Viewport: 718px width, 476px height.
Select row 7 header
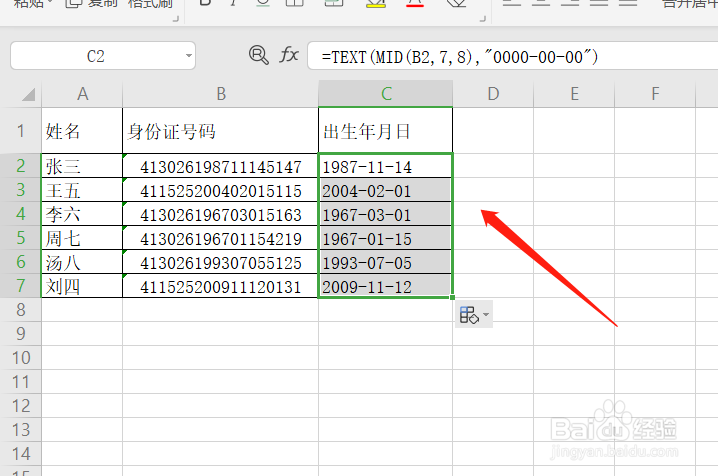(x=21, y=286)
